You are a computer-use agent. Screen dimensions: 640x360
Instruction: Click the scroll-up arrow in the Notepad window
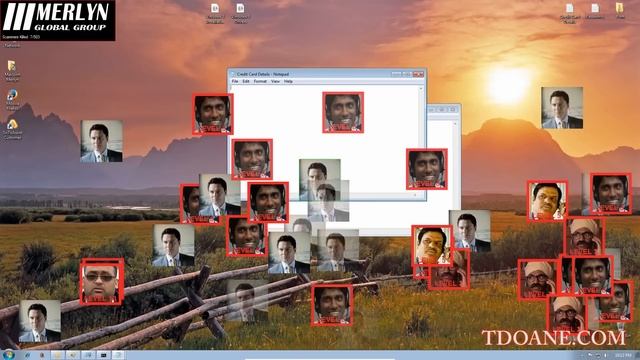tap(421, 88)
